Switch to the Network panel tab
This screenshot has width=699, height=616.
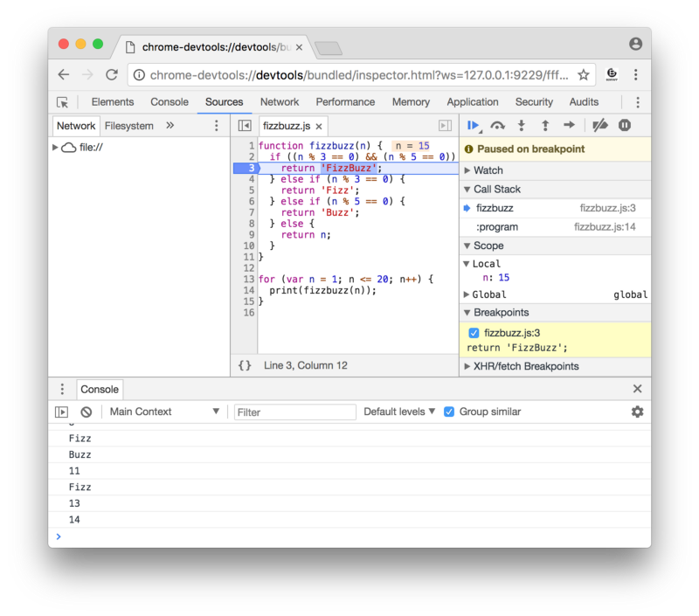pos(280,102)
